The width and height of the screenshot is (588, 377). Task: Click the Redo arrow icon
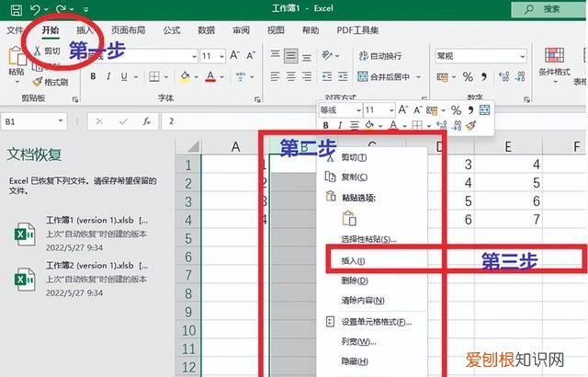[x=61, y=9]
